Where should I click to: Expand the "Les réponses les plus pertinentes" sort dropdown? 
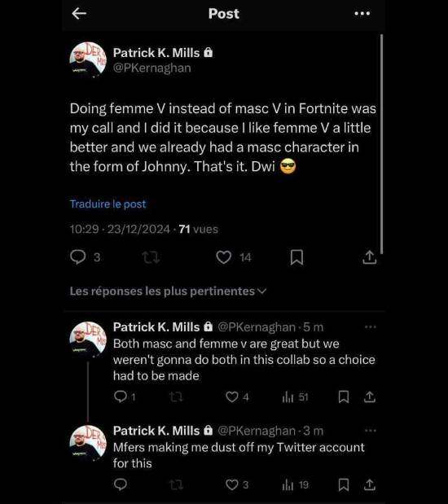pyautogui.click(x=168, y=291)
